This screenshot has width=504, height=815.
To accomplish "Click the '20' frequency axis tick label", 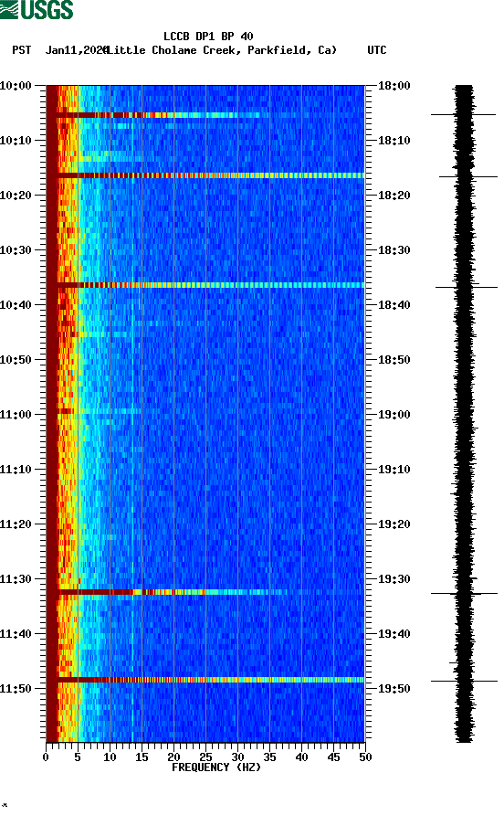I will click(173, 757).
